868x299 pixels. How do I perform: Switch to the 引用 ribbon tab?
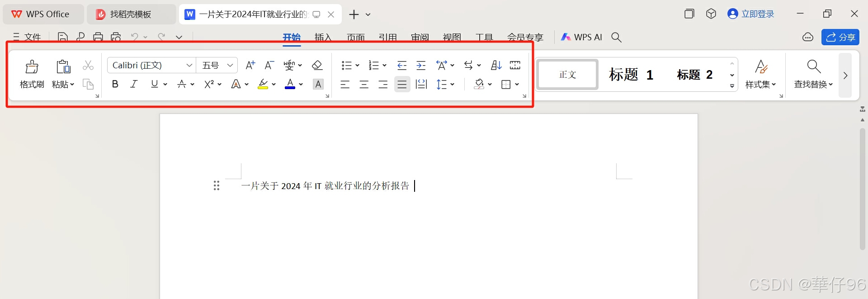pos(388,38)
